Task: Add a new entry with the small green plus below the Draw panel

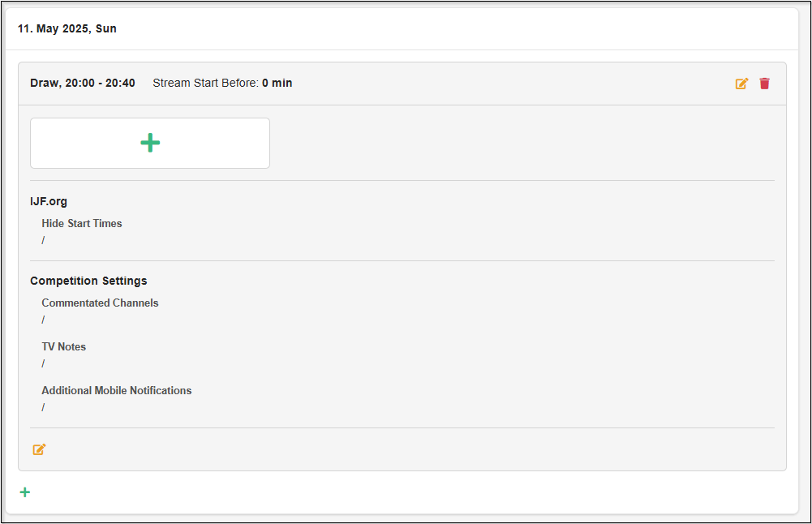Action: coord(25,492)
